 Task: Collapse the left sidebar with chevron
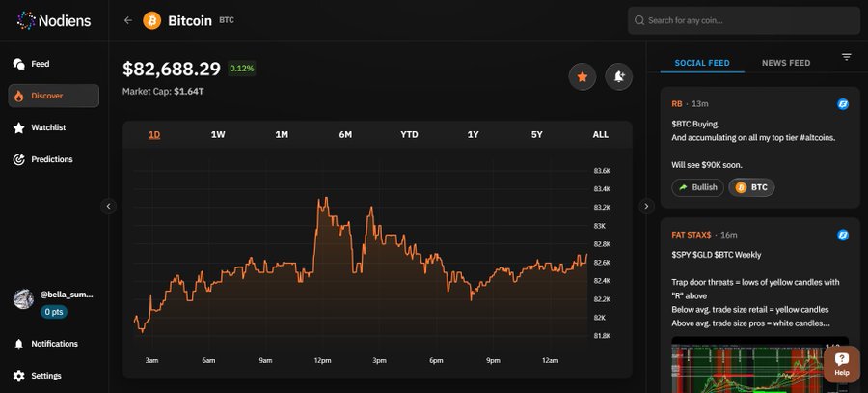click(108, 207)
